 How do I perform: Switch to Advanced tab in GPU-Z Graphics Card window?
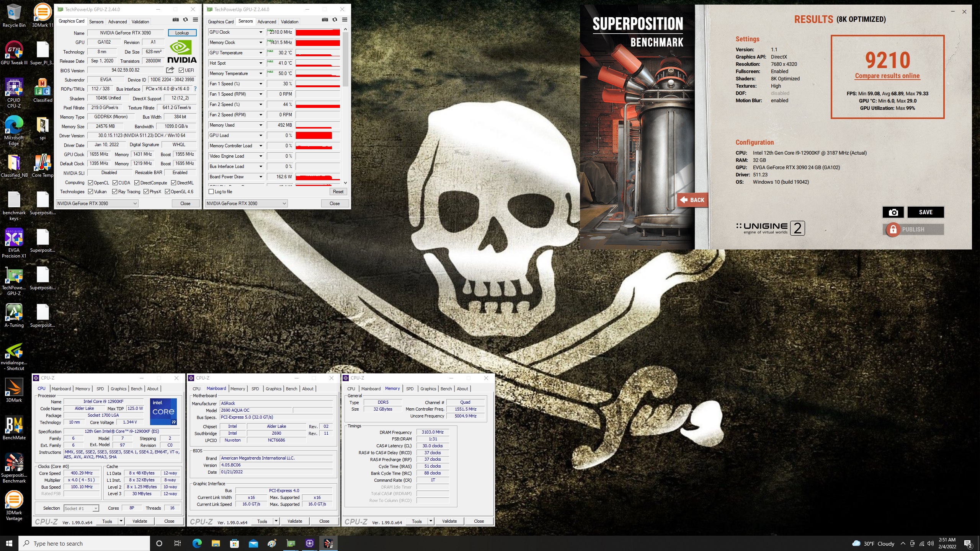click(x=117, y=22)
